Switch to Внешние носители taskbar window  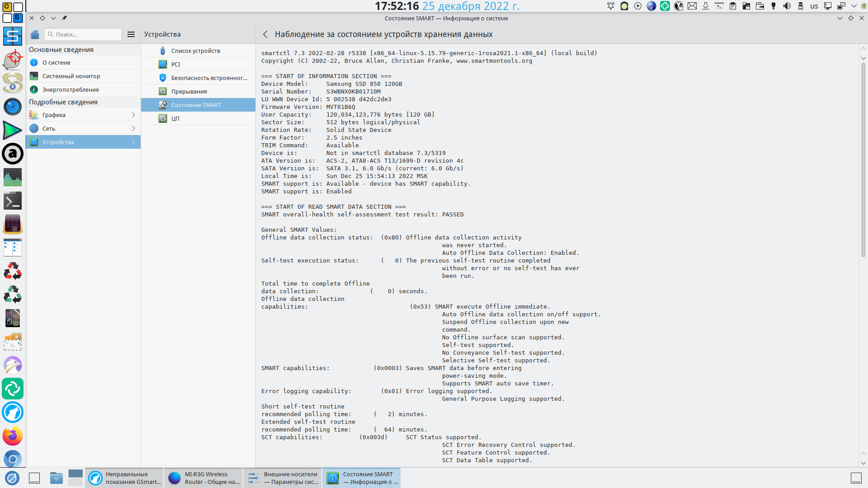[x=283, y=478]
